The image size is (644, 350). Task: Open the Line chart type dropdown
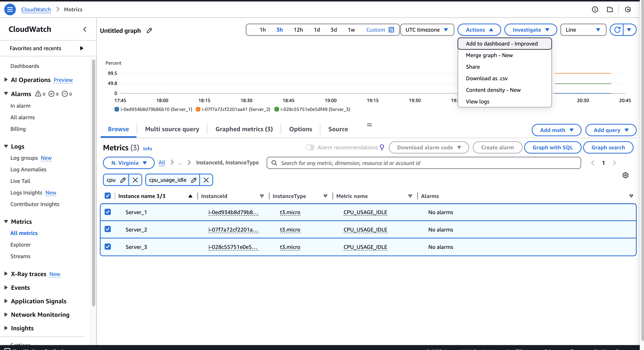[x=583, y=30]
